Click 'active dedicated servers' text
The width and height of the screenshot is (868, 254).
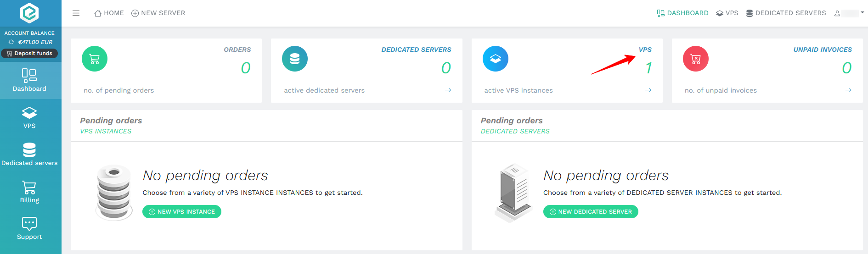(324, 90)
